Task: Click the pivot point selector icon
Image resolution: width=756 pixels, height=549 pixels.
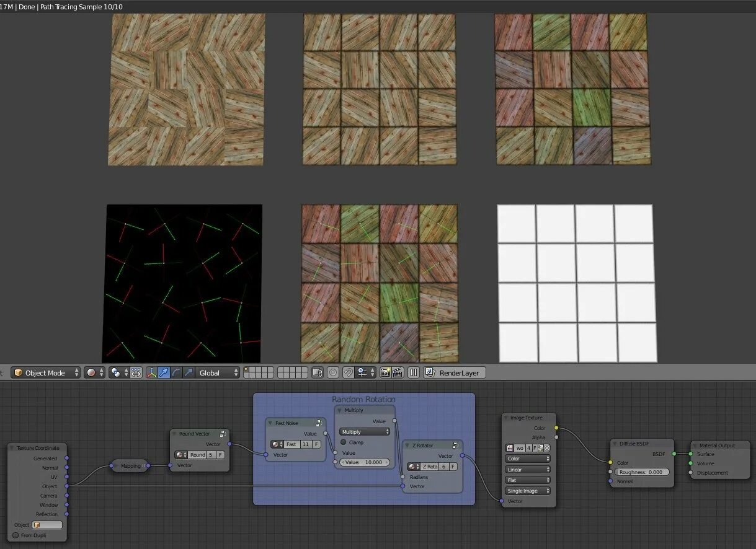Action: (x=118, y=372)
